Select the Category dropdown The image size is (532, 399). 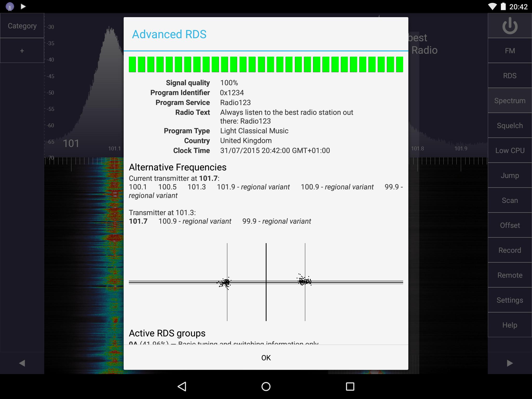point(21,26)
